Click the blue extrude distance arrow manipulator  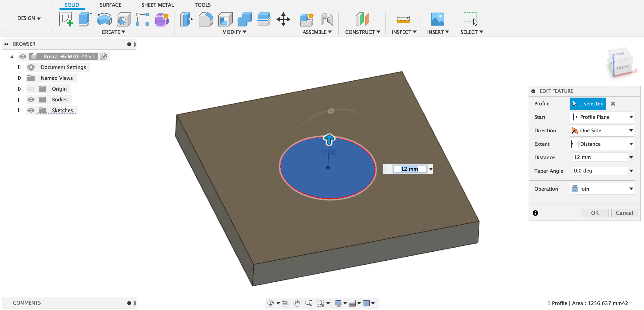point(329,139)
